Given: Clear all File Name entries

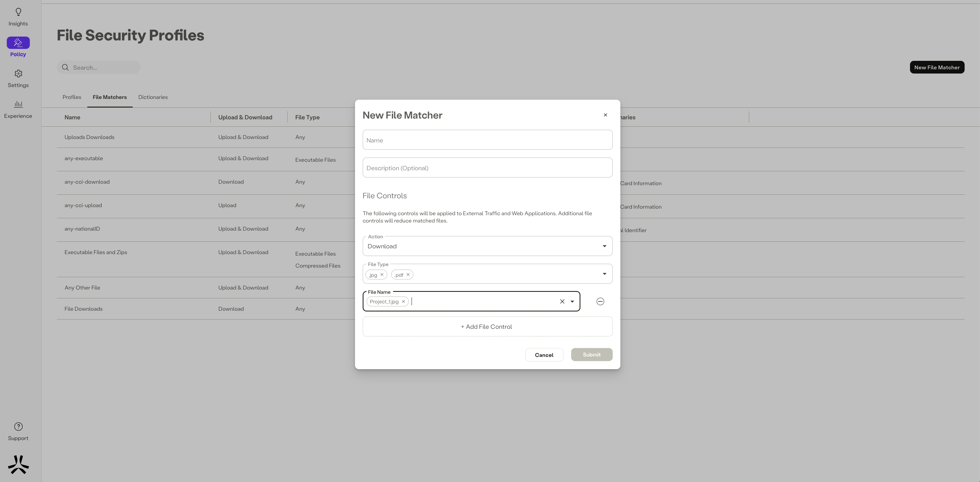Looking at the screenshot, I should coord(562,301).
